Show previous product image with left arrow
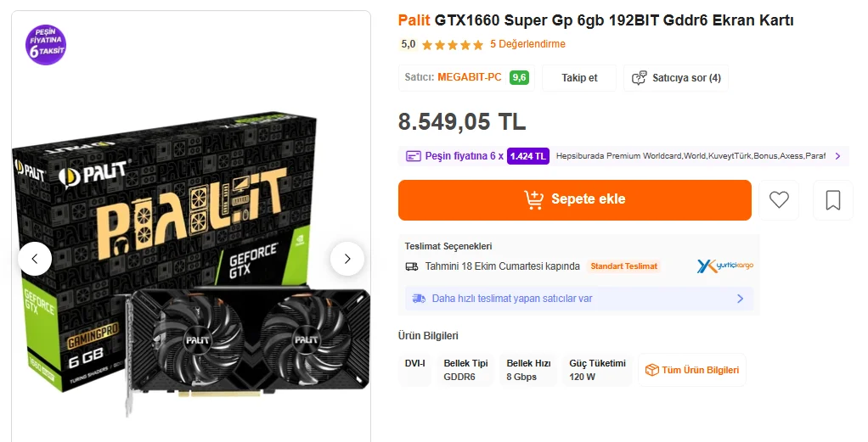This screenshot has height=442, width=868. (x=35, y=259)
